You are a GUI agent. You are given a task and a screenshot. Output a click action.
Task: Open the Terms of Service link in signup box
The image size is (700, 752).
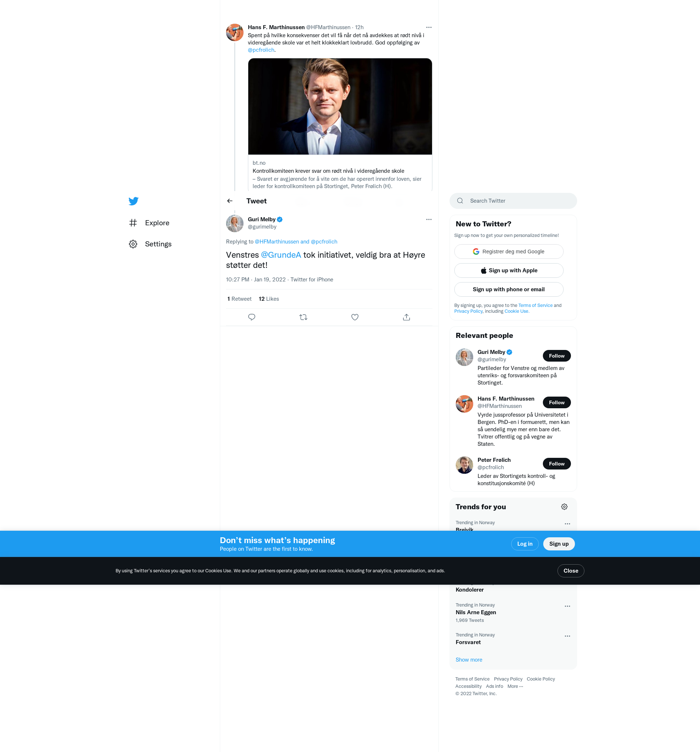click(x=535, y=305)
